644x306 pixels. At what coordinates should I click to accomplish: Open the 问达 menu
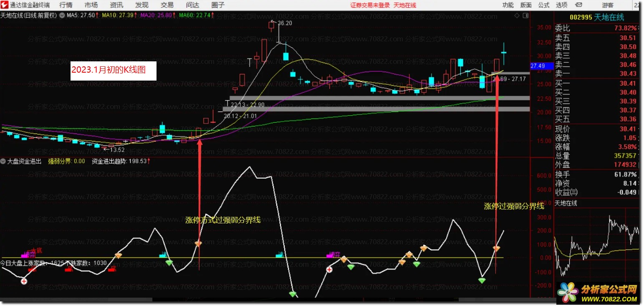192,5
